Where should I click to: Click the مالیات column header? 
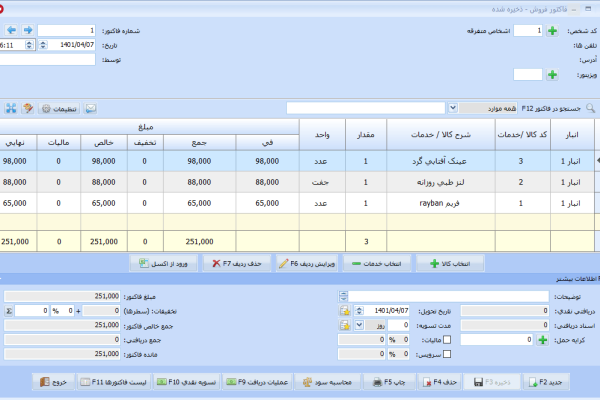[x=59, y=143]
